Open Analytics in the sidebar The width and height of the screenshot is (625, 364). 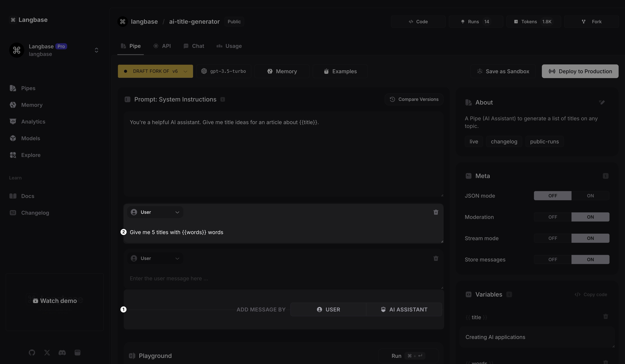33,122
